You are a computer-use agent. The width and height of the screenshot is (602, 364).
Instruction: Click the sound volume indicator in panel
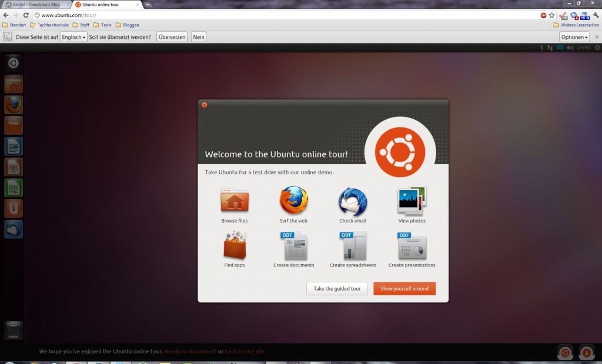click(570, 48)
